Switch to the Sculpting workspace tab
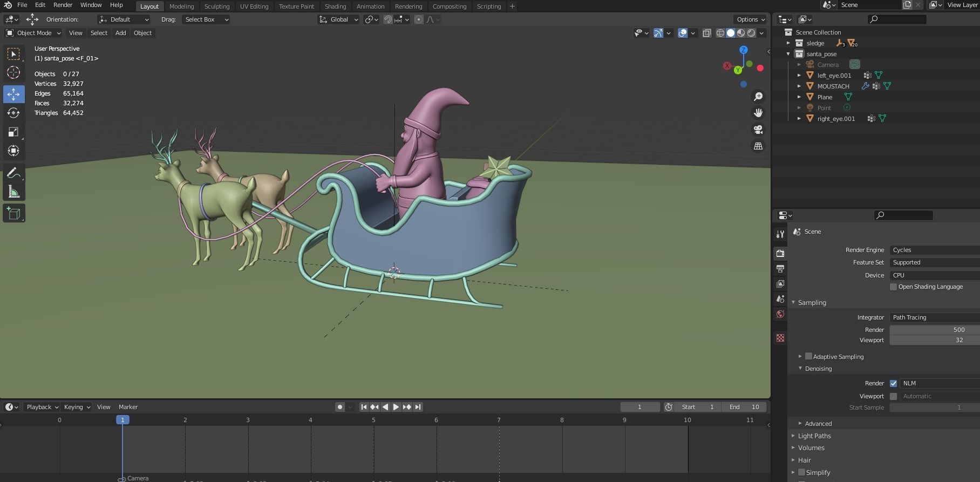 (217, 6)
